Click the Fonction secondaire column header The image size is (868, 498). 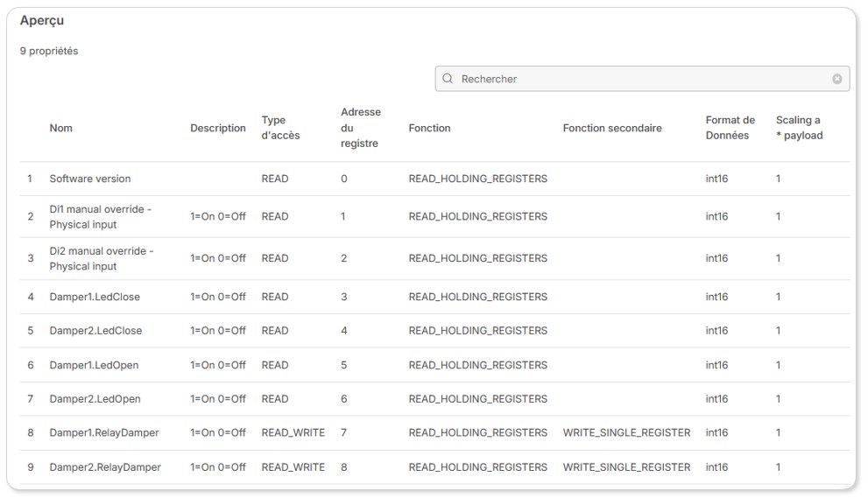[612, 128]
